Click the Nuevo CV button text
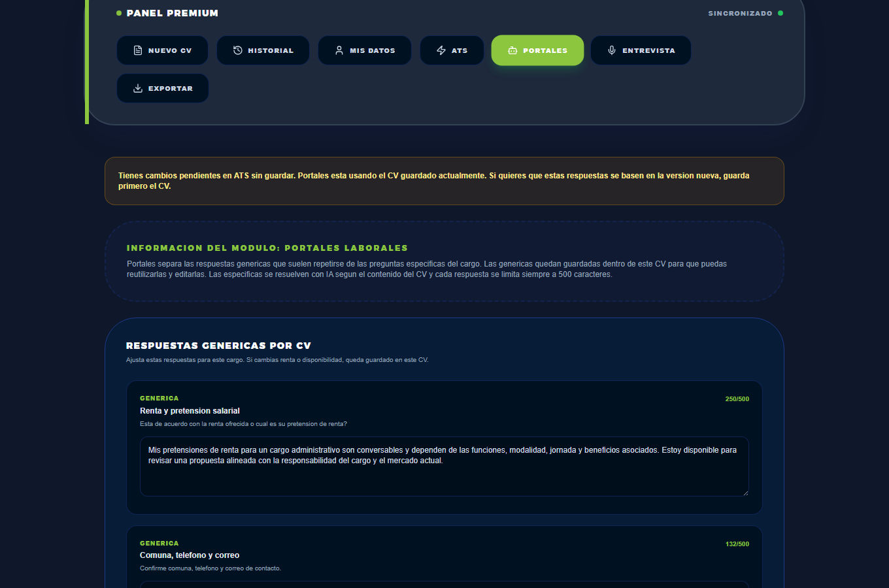889x588 pixels. [x=170, y=50]
